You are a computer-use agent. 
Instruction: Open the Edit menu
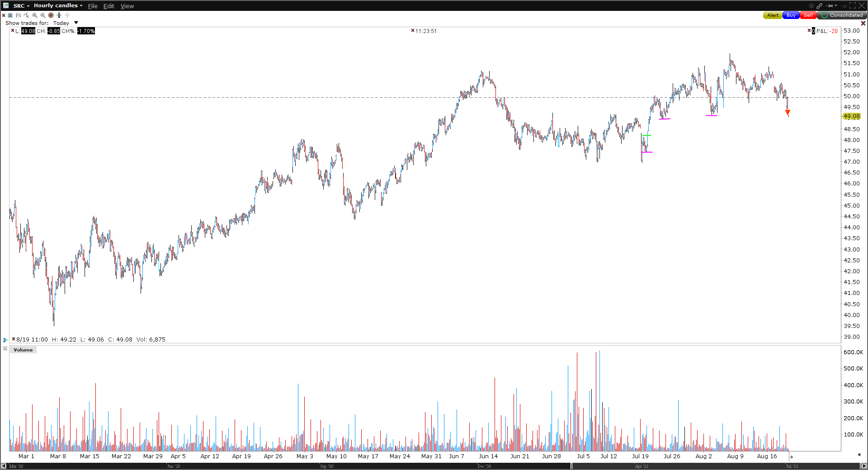click(x=109, y=6)
